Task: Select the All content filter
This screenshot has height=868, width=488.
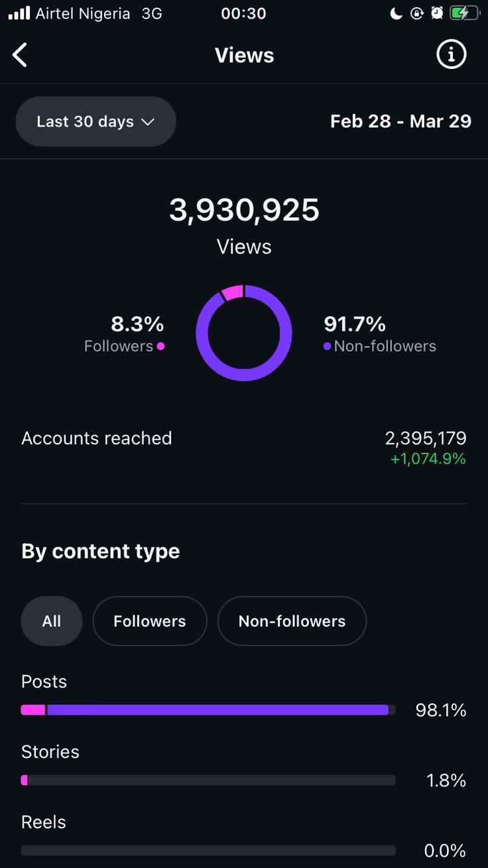Action: point(52,621)
